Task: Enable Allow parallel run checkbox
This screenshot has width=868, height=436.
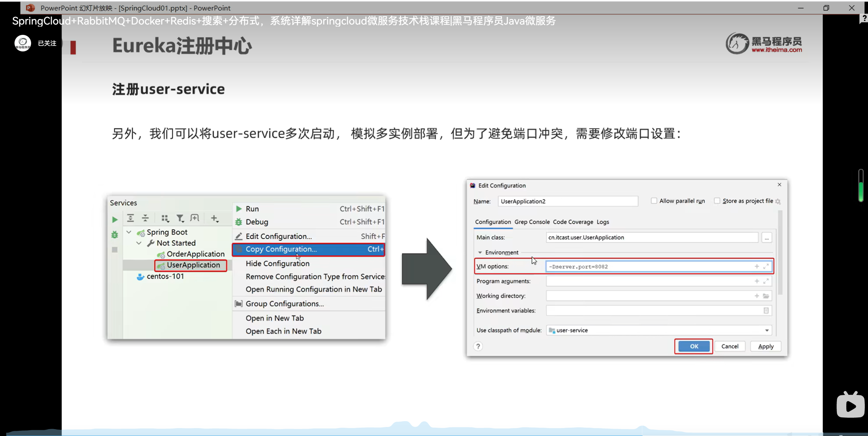Action: pyautogui.click(x=654, y=201)
